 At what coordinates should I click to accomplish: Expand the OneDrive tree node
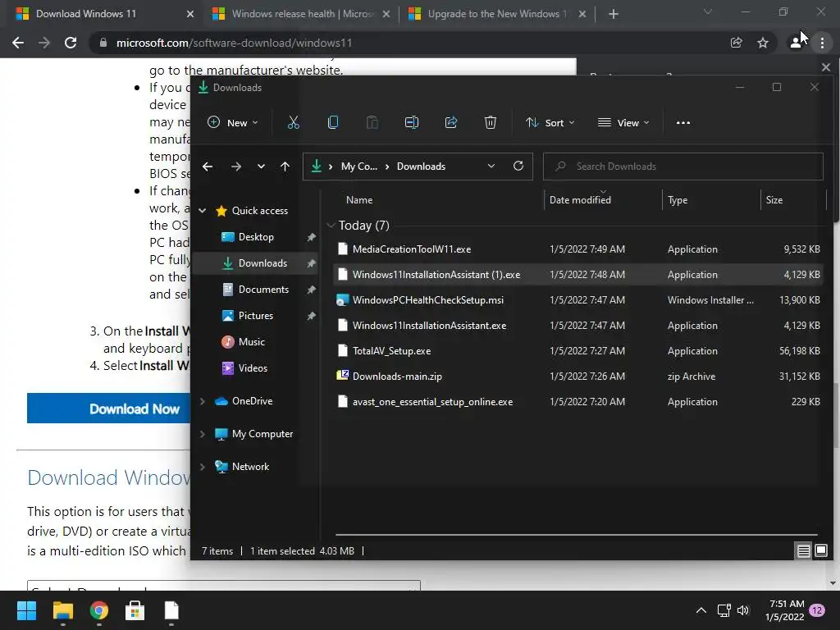click(x=203, y=400)
